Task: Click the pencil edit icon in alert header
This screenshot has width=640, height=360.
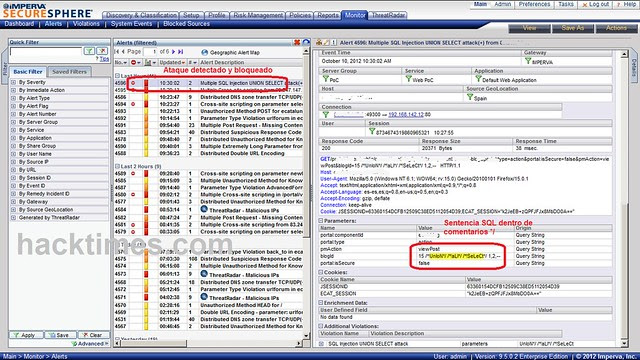Action: point(326,42)
